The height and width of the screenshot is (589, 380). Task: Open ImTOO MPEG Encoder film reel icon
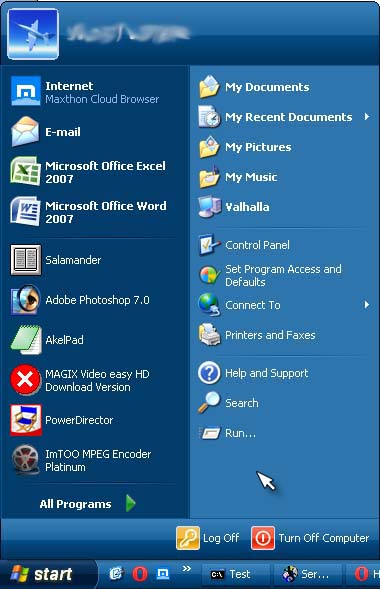point(26,460)
